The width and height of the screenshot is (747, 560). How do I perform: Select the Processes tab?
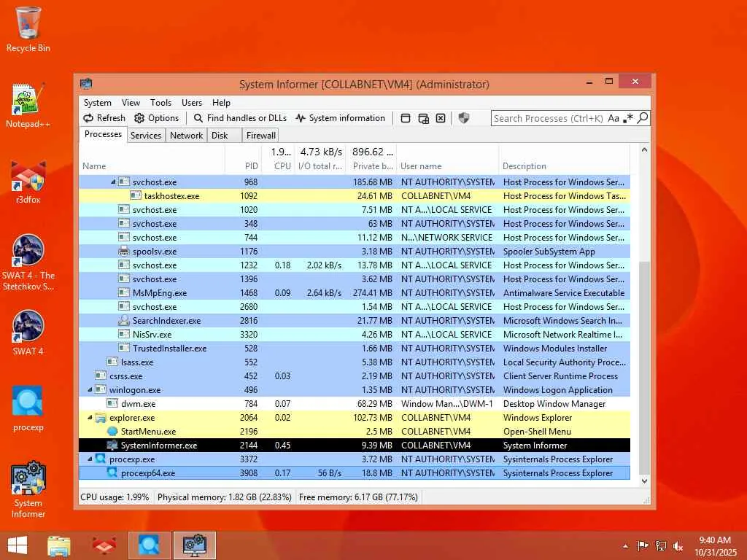click(103, 134)
